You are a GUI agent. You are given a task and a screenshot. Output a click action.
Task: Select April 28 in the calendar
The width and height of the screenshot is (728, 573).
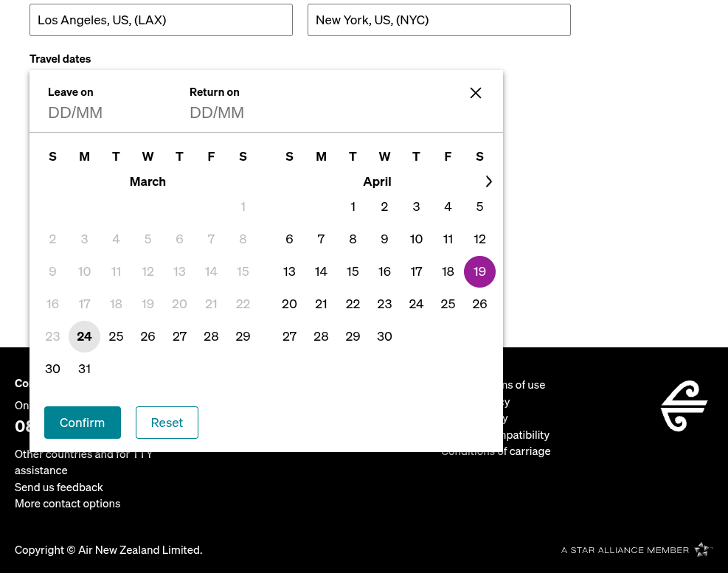pos(321,337)
